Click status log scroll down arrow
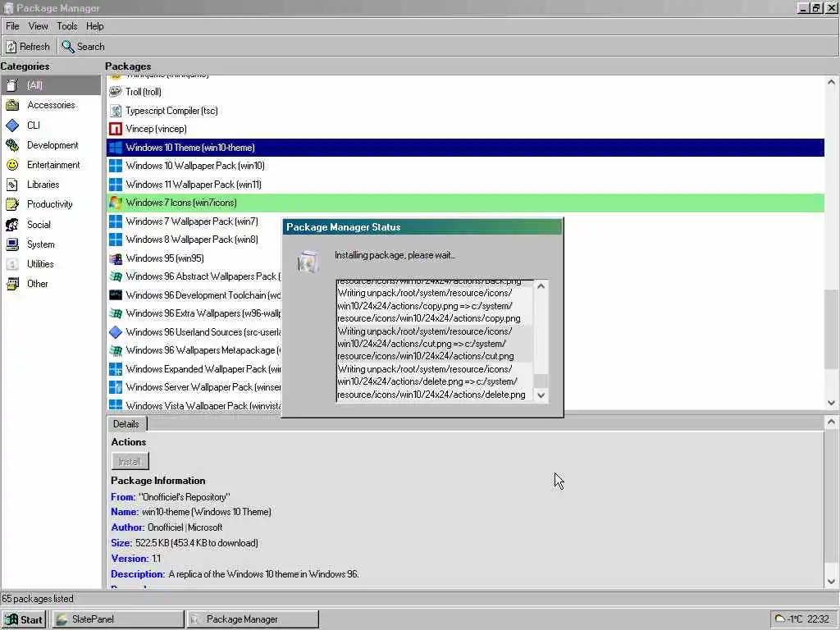This screenshot has width=840, height=630. pyautogui.click(x=541, y=395)
